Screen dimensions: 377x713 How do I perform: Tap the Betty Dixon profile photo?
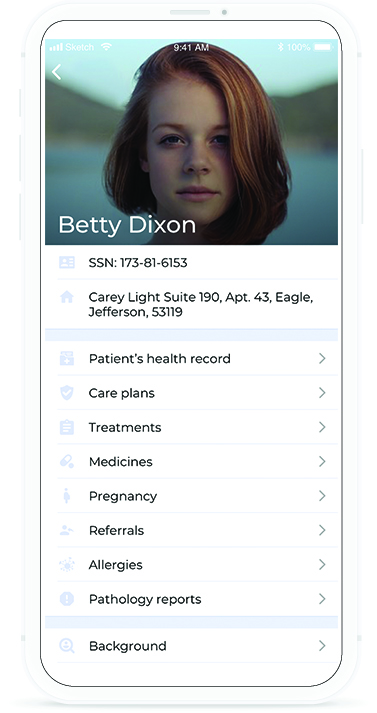coord(191,142)
